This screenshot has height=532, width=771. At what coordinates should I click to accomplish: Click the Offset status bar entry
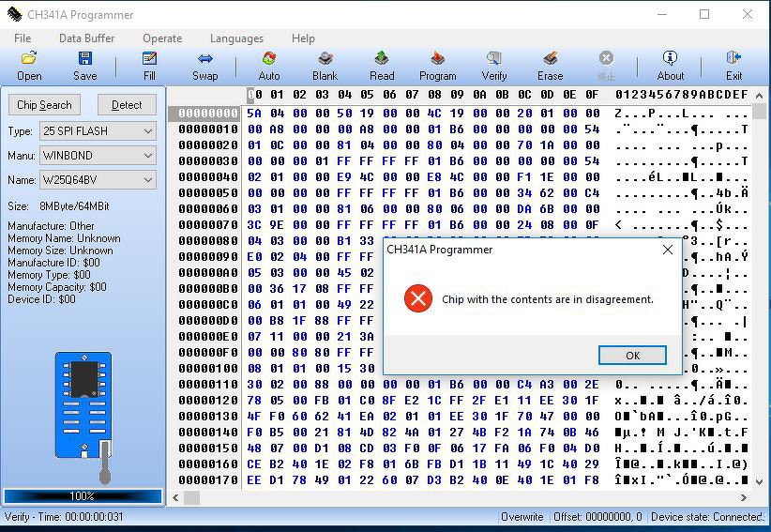point(597,517)
